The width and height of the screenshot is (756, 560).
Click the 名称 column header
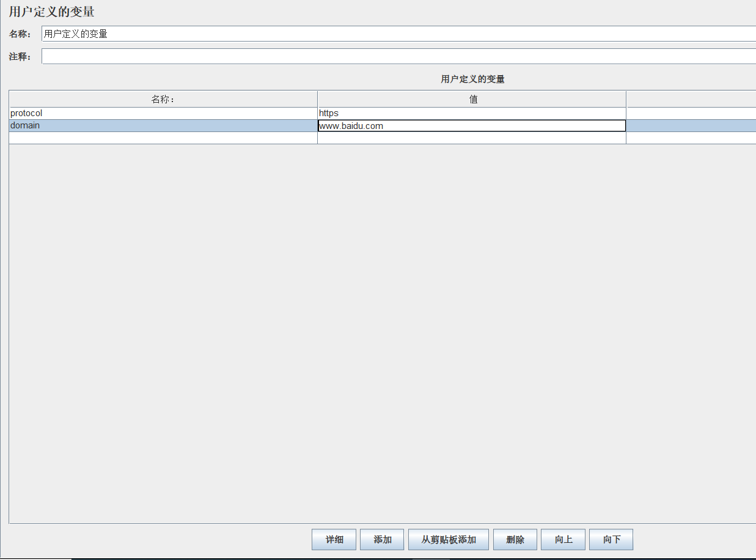163,99
